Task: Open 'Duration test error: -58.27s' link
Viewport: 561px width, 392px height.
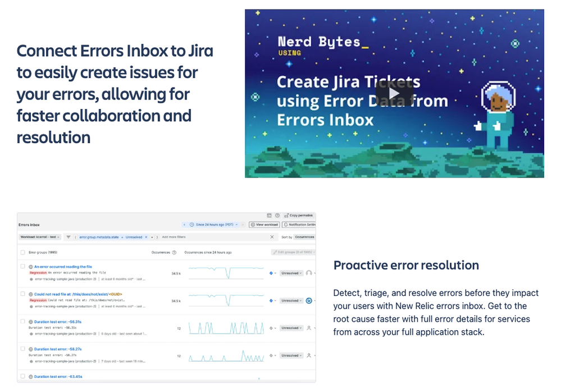Action: [58, 349]
